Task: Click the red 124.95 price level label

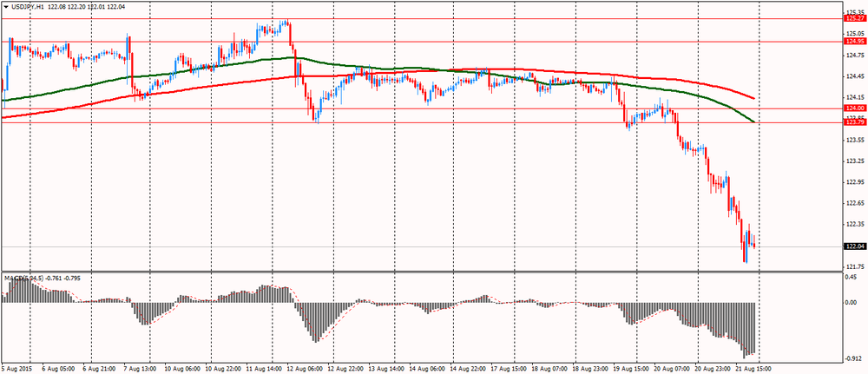Action: point(856,42)
